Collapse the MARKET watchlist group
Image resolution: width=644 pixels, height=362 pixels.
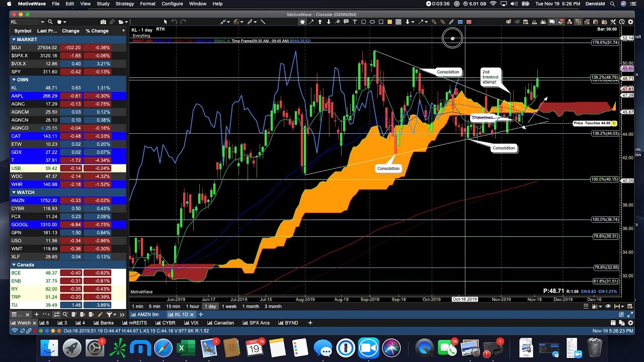pyautogui.click(x=14, y=39)
